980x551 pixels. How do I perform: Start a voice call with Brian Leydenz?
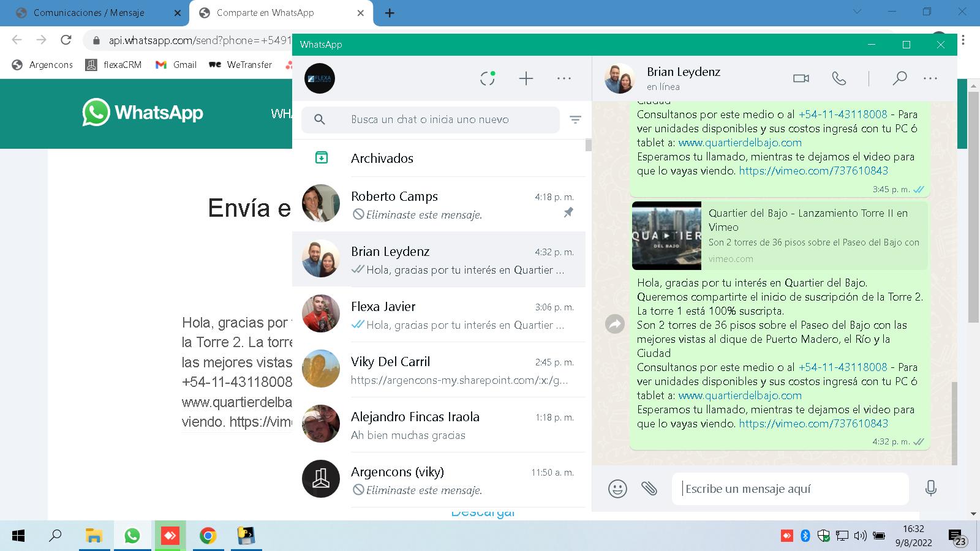click(x=839, y=78)
